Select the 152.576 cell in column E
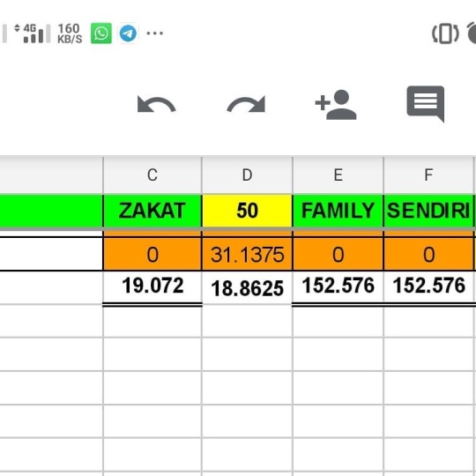This screenshot has width=476, height=476. click(338, 286)
